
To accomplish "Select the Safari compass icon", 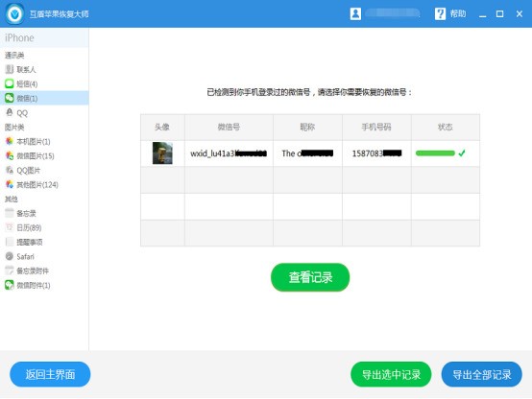I will (10, 256).
